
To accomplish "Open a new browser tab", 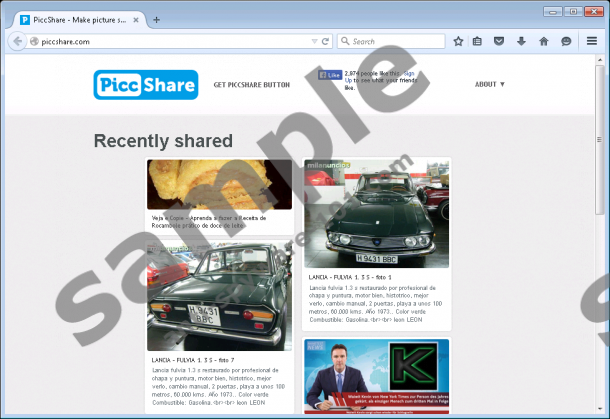I will click(x=156, y=19).
